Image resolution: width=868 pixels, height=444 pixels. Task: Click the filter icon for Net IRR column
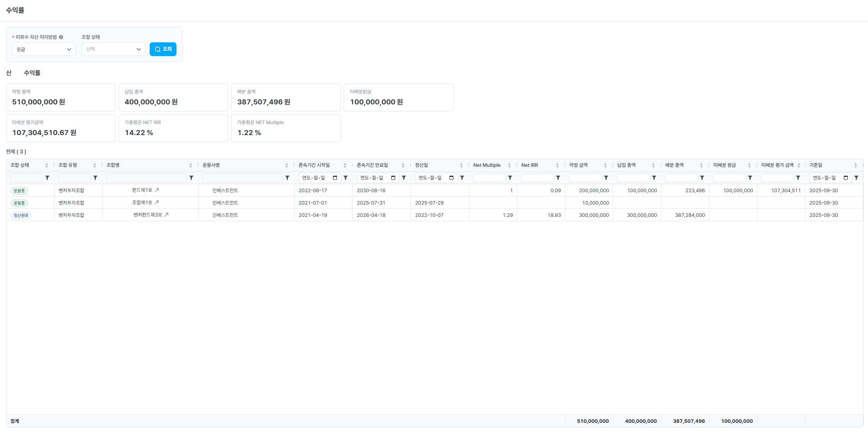point(558,178)
